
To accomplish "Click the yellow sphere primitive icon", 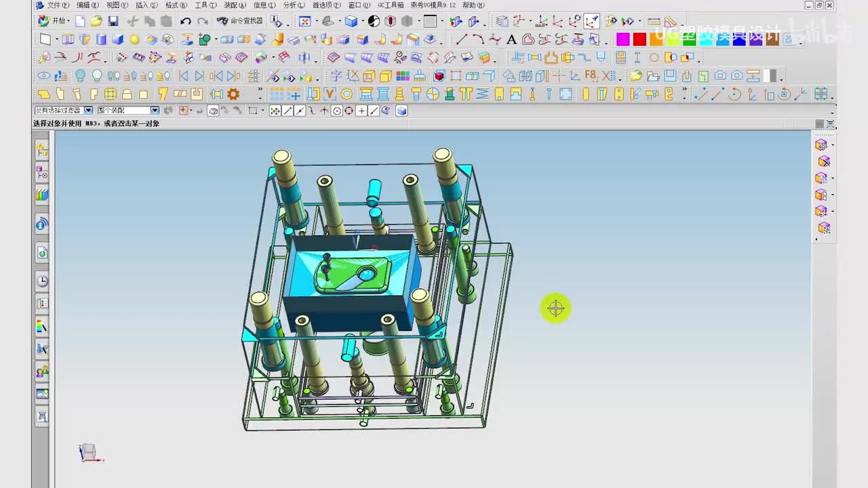I will [x=134, y=39].
